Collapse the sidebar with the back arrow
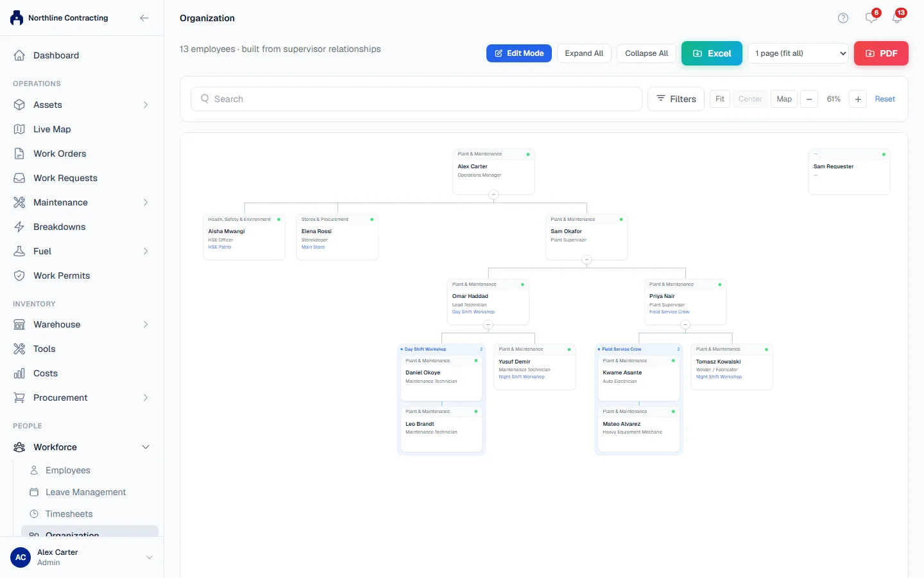The width and height of the screenshot is (924, 578). (144, 18)
